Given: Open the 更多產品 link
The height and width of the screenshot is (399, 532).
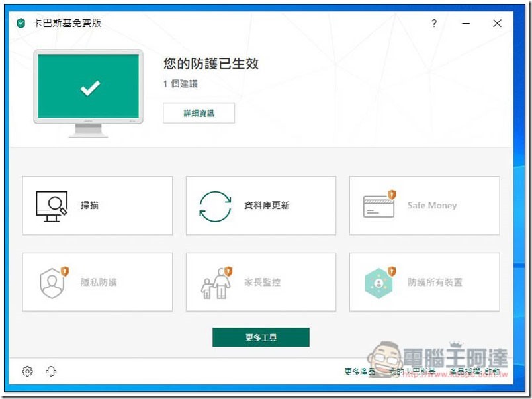Looking at the screenshot, I should 360,372.
